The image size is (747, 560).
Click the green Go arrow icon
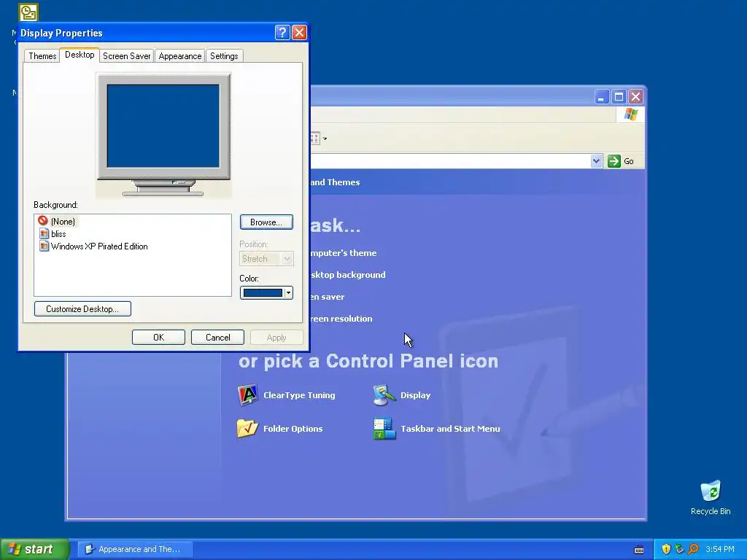(x=614, y=161)
